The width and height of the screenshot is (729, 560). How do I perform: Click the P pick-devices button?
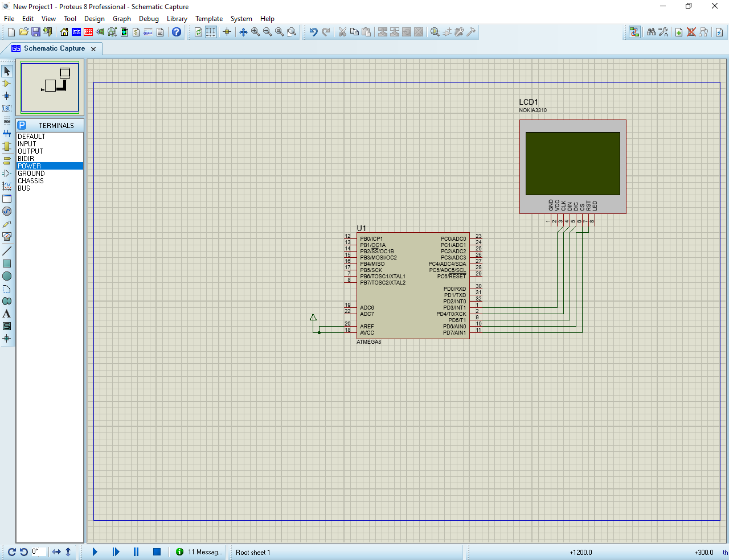coord(22,125)
